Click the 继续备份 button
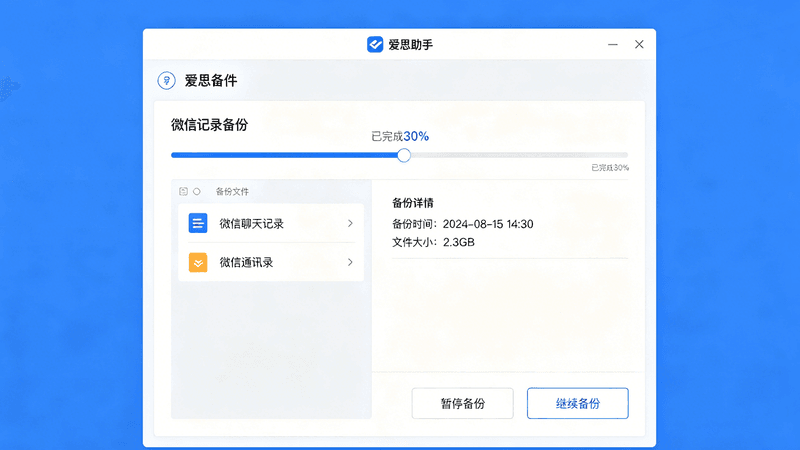The width and height of the screenshot is (800, 450). coord(578,403)
